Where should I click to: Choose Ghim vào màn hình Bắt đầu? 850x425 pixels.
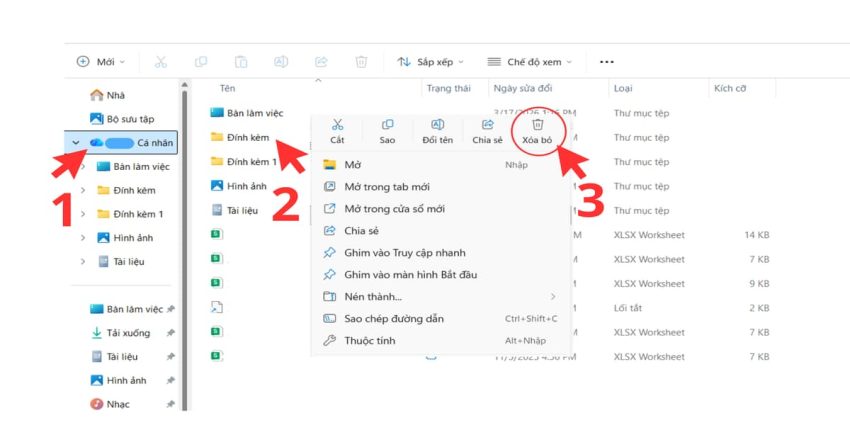click(x=441, y=275)
